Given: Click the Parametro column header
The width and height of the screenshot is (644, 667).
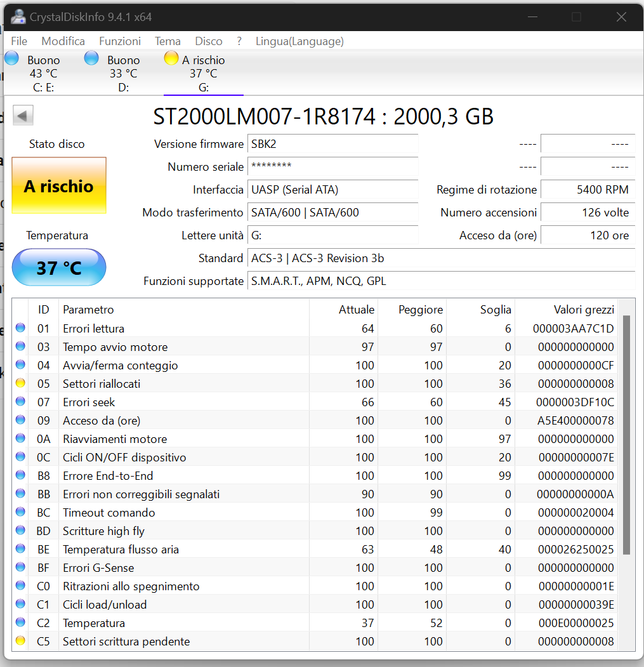Looking at the screenshot, I should pos(184,309).
